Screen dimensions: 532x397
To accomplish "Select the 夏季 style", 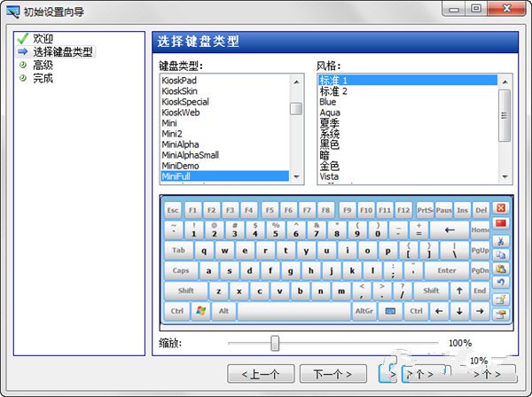I will [x=408, y=123].
